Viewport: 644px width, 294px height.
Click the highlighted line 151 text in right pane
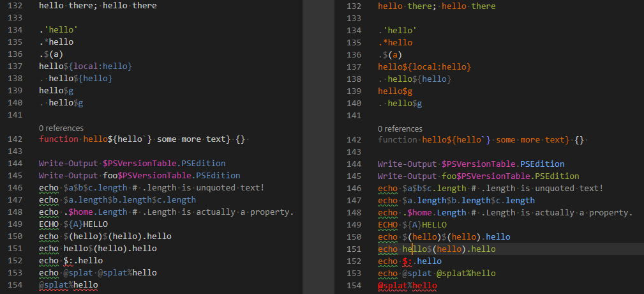437,249
